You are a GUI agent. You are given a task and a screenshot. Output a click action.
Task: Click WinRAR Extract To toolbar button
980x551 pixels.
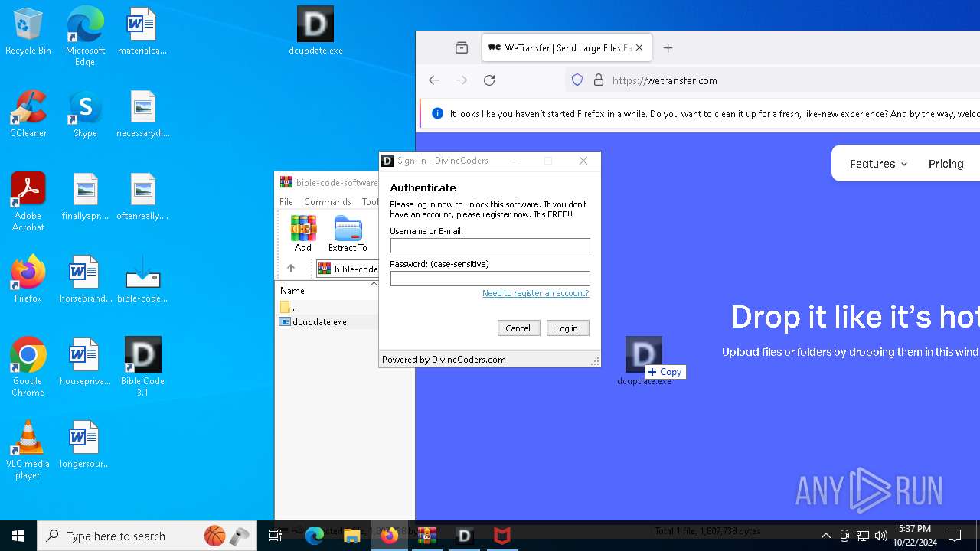348,233
